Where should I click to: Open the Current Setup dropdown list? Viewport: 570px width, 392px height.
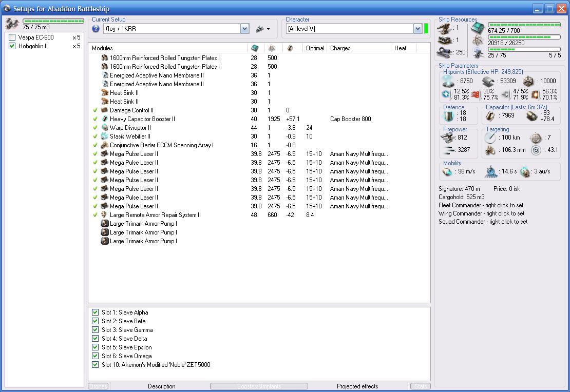tap(244, 29)
